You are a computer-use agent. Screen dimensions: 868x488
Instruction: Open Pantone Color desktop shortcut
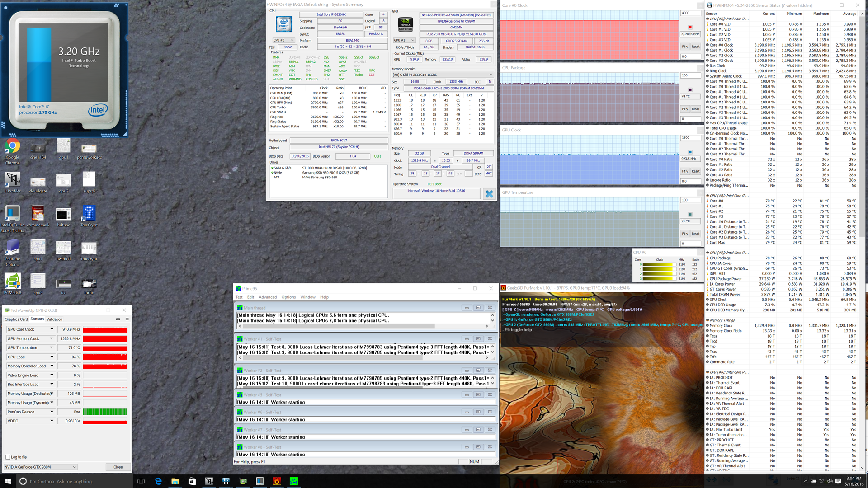13,253
